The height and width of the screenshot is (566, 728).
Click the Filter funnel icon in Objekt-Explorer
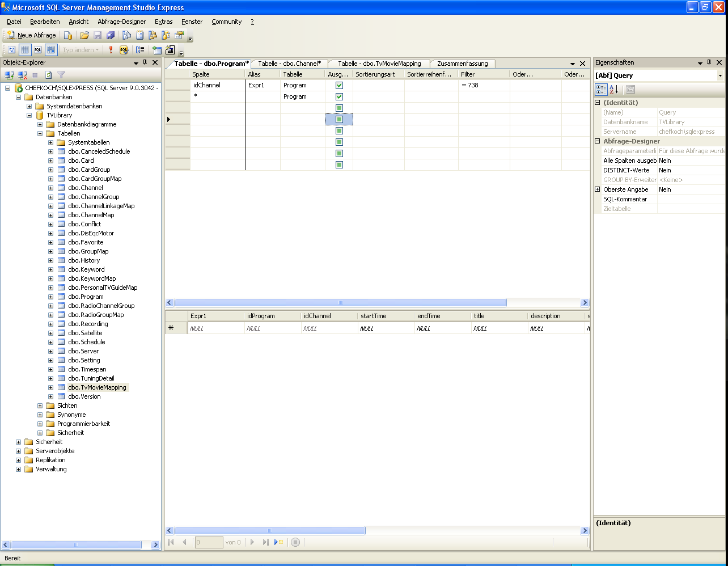coord(61,75)
